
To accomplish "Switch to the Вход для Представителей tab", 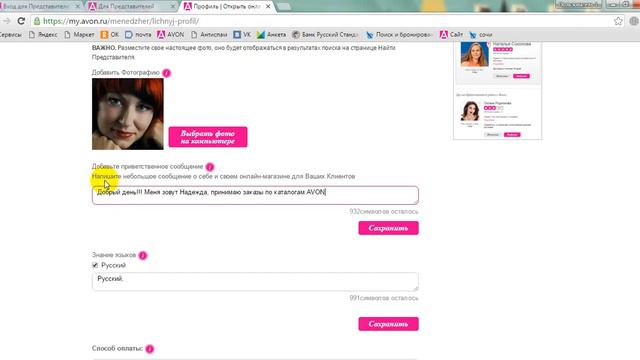I will tap(39, 7).
